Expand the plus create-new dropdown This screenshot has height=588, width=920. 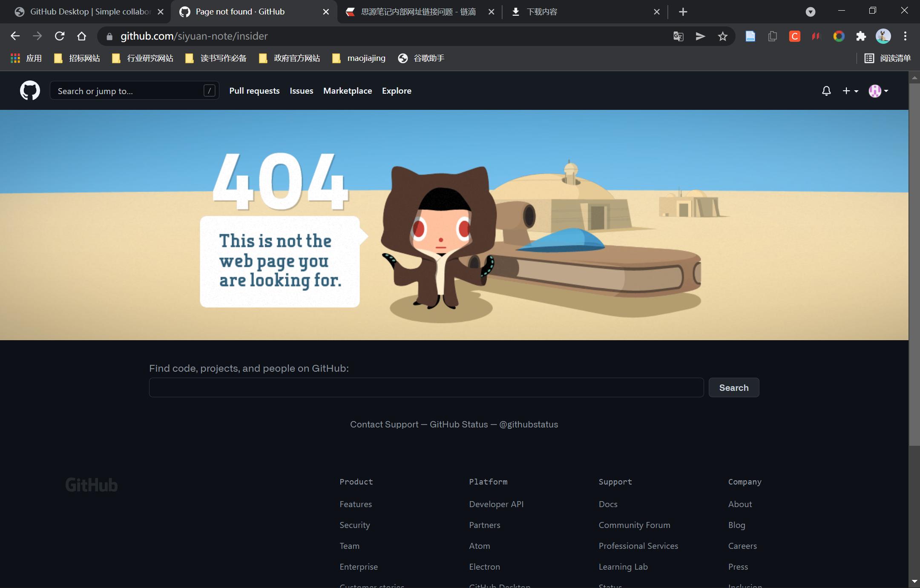[x=850, y=91]
